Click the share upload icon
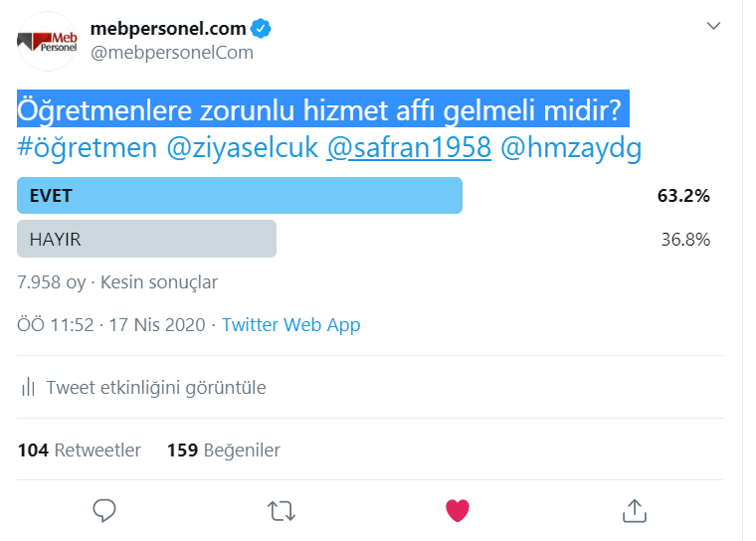756x541 pixels. click(634, 510)
